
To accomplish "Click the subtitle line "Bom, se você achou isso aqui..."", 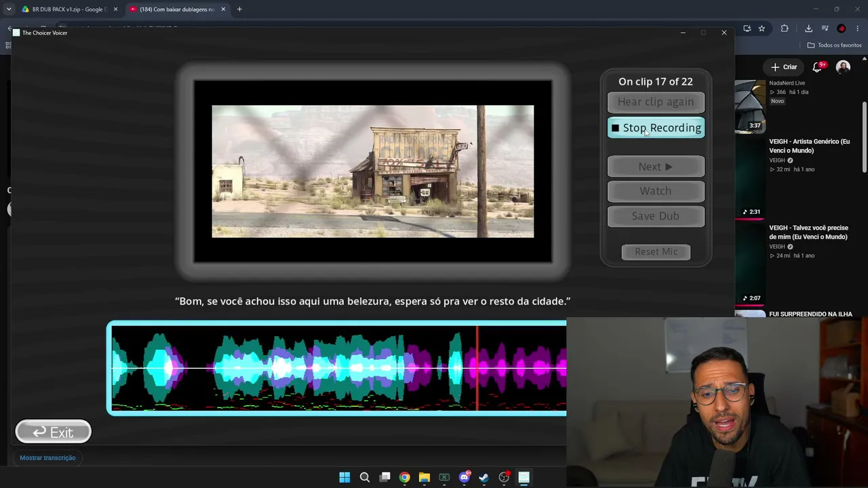I will click(x=373, y=301).
